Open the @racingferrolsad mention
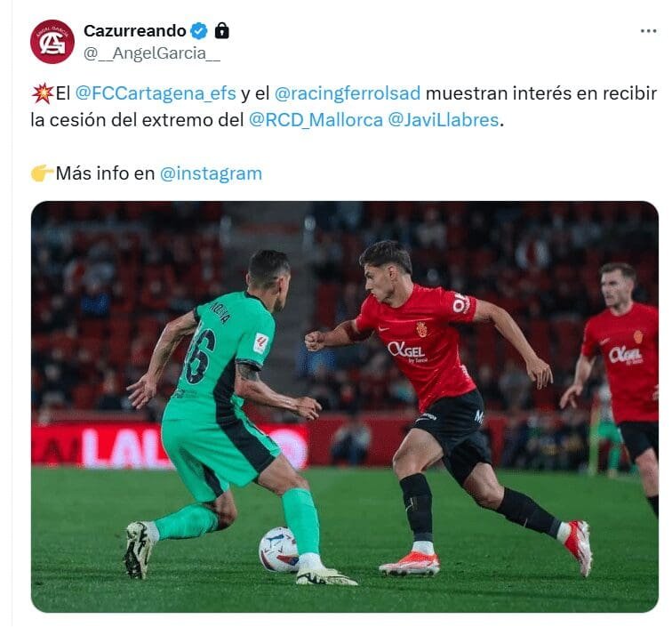The image size is (672, 627). click(x=348, y=94)
